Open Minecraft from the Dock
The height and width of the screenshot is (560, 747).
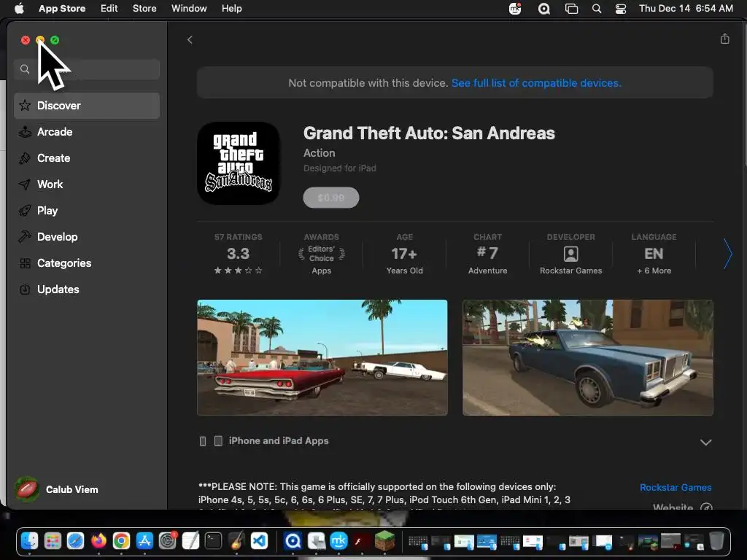pyautogui.click(x=384, y=541)
